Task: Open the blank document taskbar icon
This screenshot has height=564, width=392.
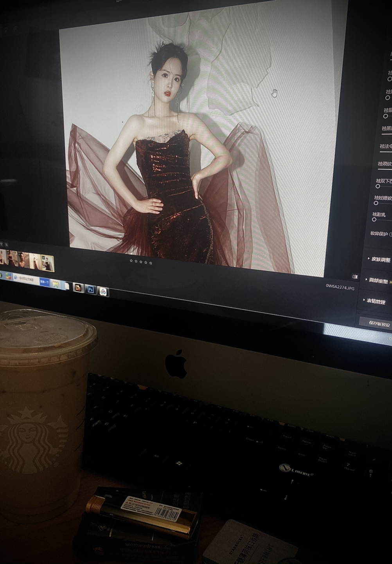Action: coord(67,286)
